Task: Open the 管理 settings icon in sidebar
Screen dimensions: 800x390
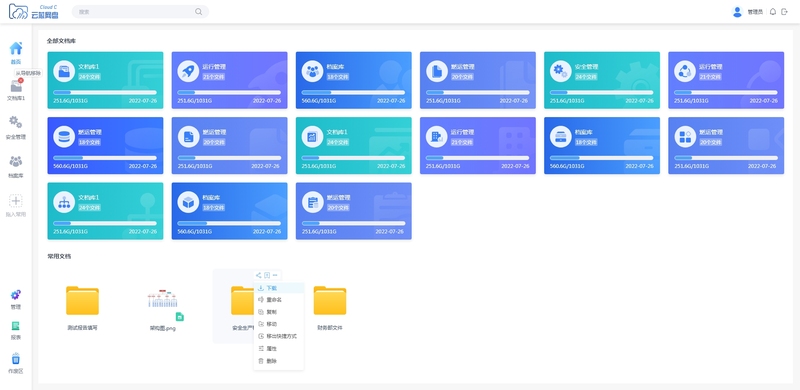Action: (x=16, y=295)
